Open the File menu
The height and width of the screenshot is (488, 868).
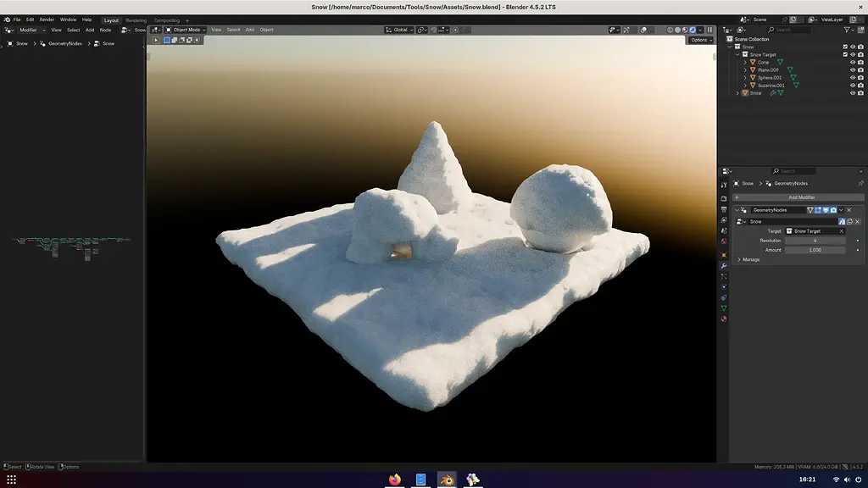tap(17, 19)
